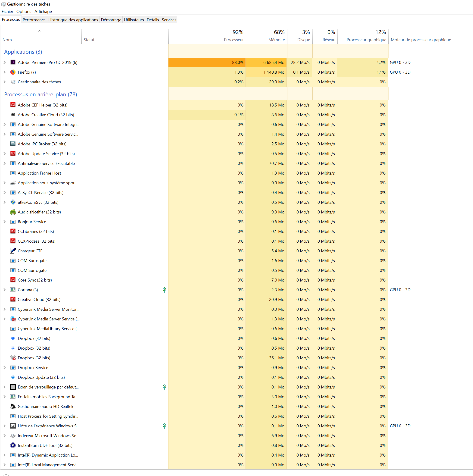Click the 6 685,4 Mo memory cell

point(267,62)
